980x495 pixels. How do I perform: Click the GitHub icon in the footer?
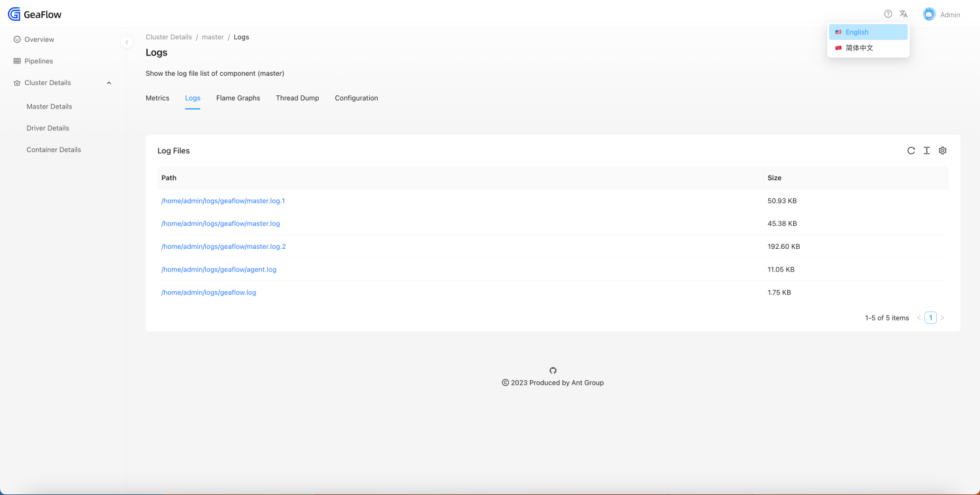click(x=553, y=370)
